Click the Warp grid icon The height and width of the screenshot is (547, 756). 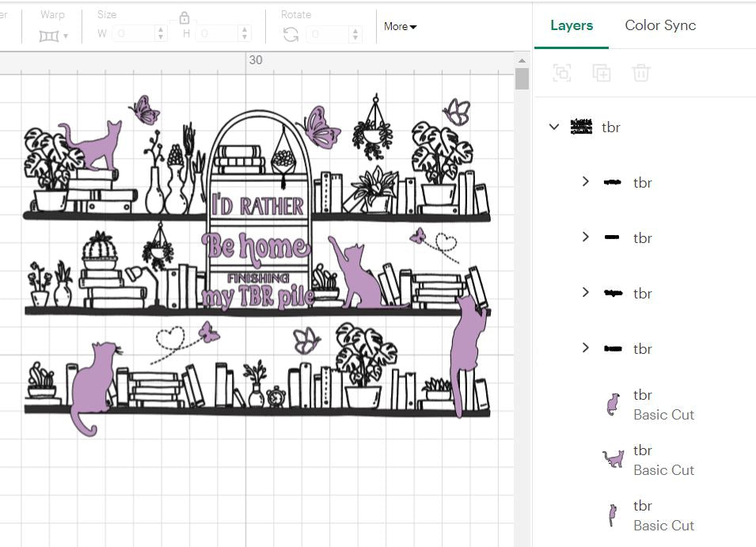point(49,36)
